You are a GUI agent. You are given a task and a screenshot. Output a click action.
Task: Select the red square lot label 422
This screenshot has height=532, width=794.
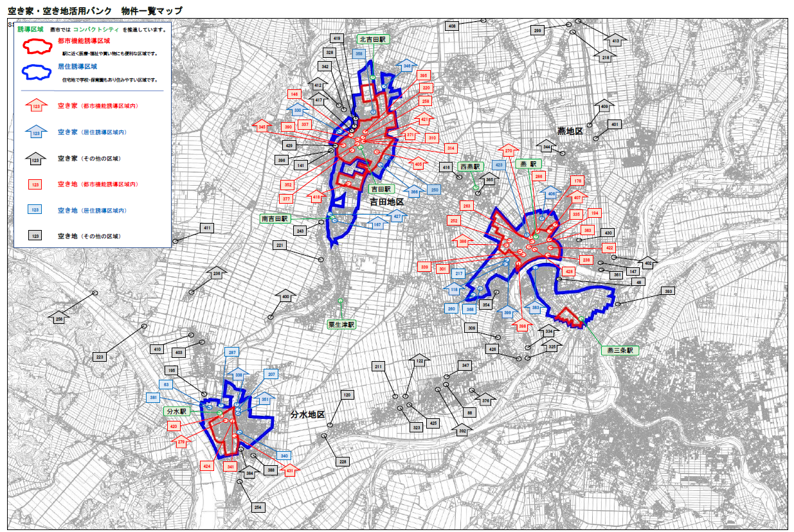609,247
